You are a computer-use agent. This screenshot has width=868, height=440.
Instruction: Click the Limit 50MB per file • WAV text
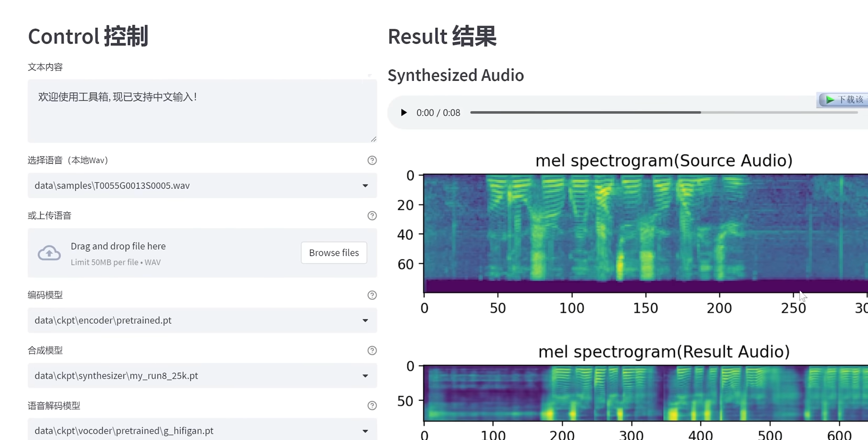tap(116, 262)
